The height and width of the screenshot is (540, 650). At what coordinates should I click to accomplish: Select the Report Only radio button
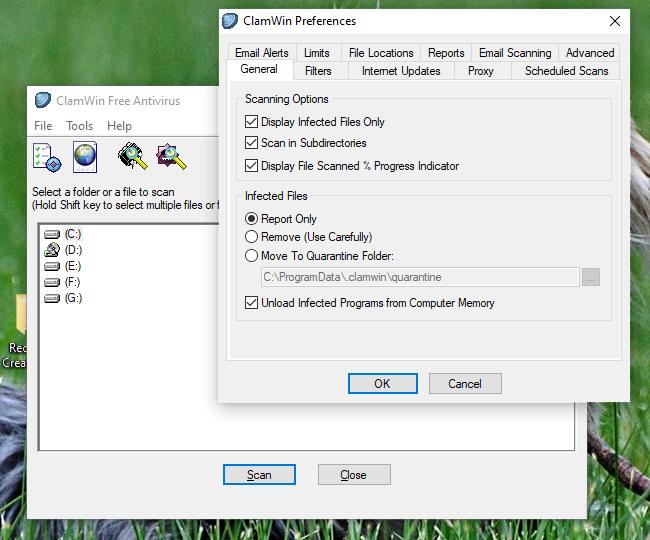pyautogui.click(x=251, y=218)
